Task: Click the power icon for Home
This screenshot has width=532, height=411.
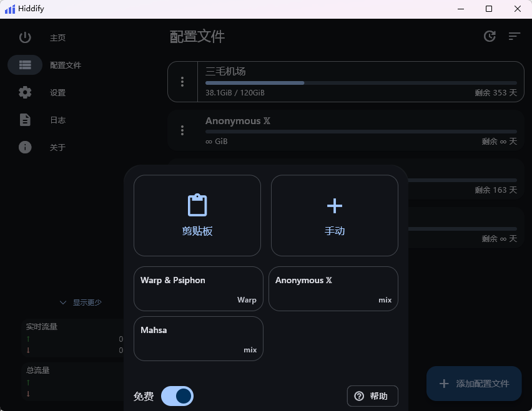Action: tap(25, 37)
